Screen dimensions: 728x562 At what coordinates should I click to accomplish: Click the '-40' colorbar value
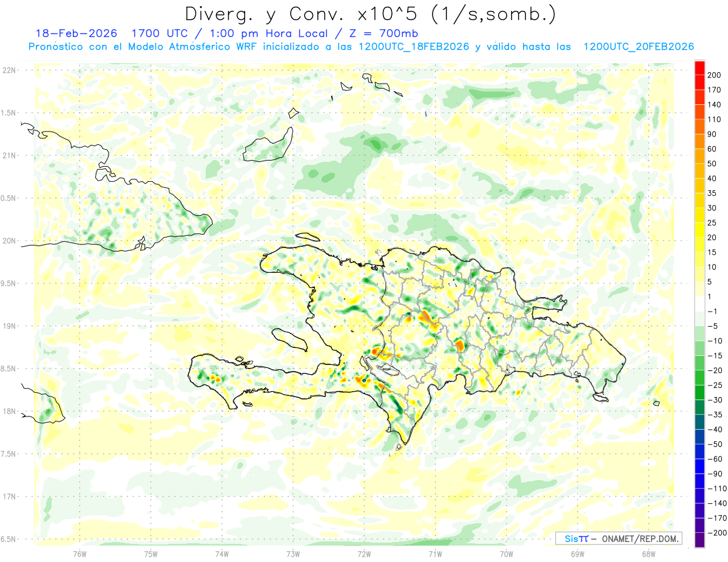pos(716,429)
